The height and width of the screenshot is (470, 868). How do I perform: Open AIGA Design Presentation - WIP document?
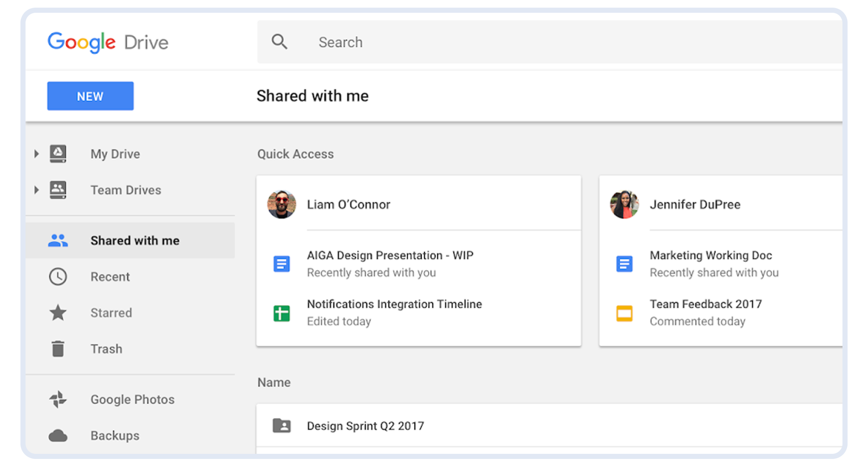click(x=390, y=255)
